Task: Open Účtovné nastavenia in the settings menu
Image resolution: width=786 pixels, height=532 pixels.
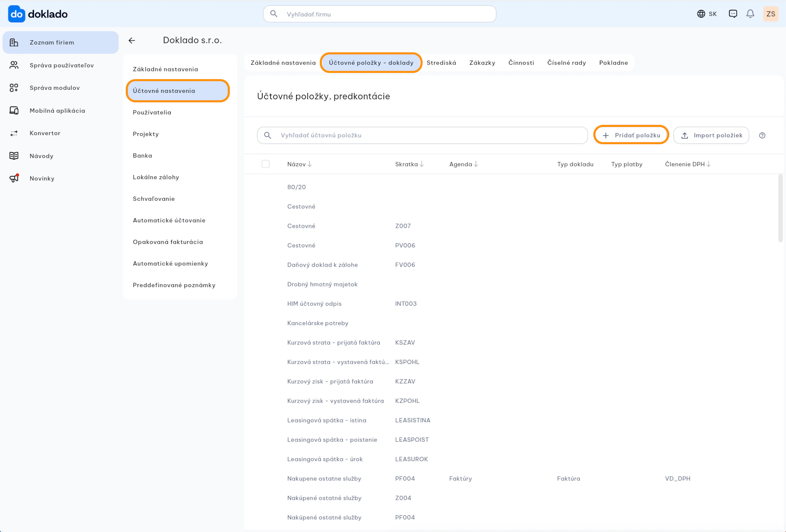Action: [178, 91]
